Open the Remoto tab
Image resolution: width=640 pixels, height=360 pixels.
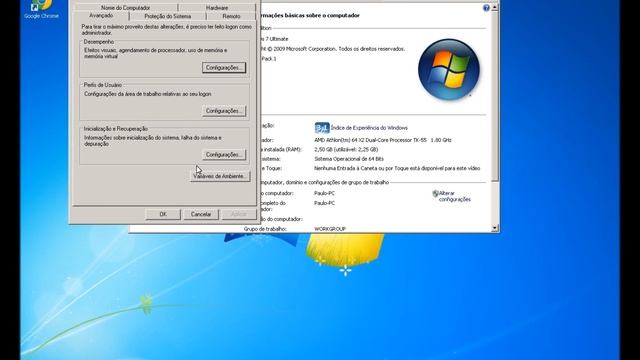(231, 16)
